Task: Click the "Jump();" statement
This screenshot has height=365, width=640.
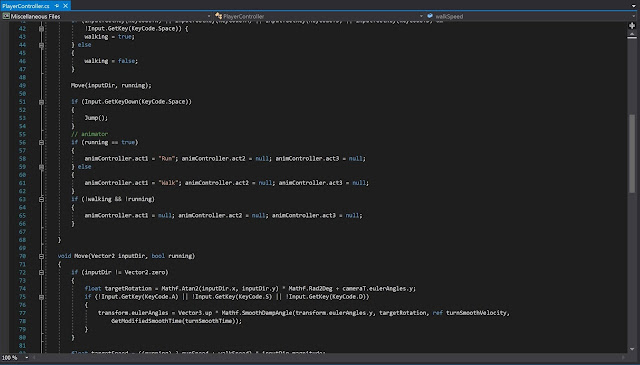Action: 96,118
